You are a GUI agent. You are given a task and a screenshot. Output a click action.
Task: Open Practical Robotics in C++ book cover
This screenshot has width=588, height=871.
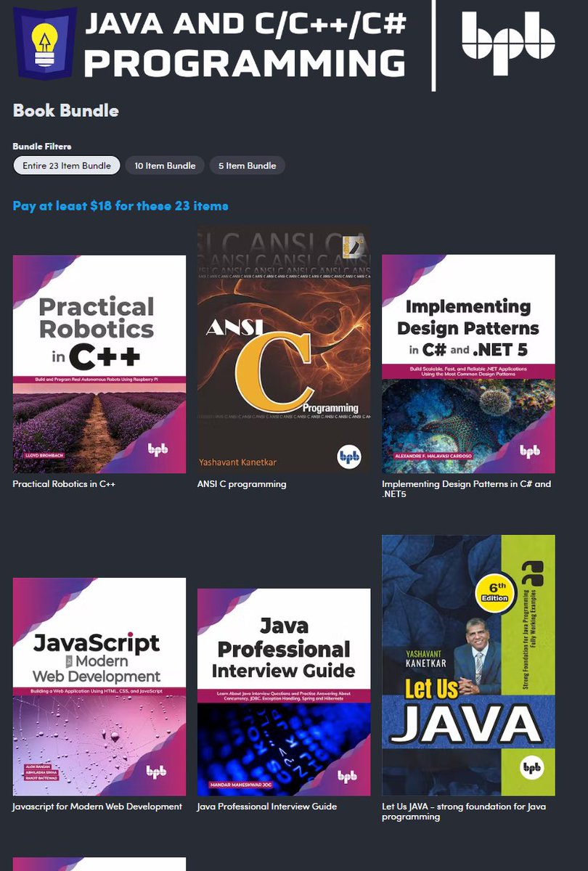point(99,364)
